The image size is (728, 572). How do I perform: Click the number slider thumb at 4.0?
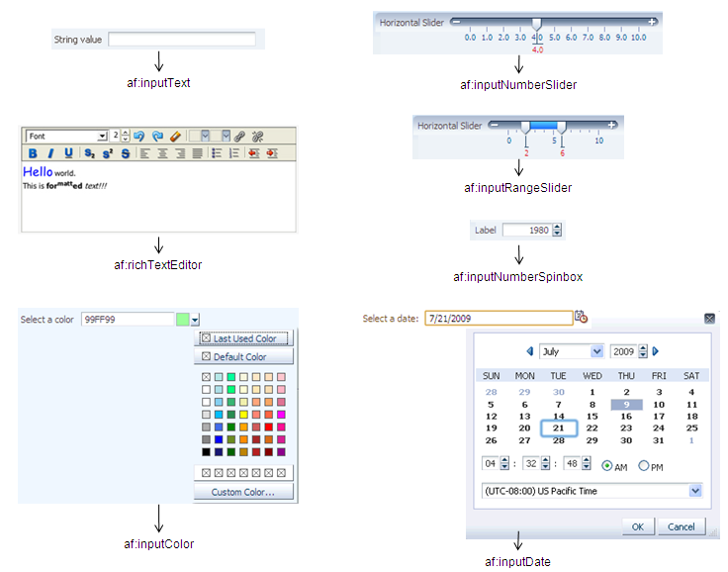pyautogui.click(x=537, y=24)
